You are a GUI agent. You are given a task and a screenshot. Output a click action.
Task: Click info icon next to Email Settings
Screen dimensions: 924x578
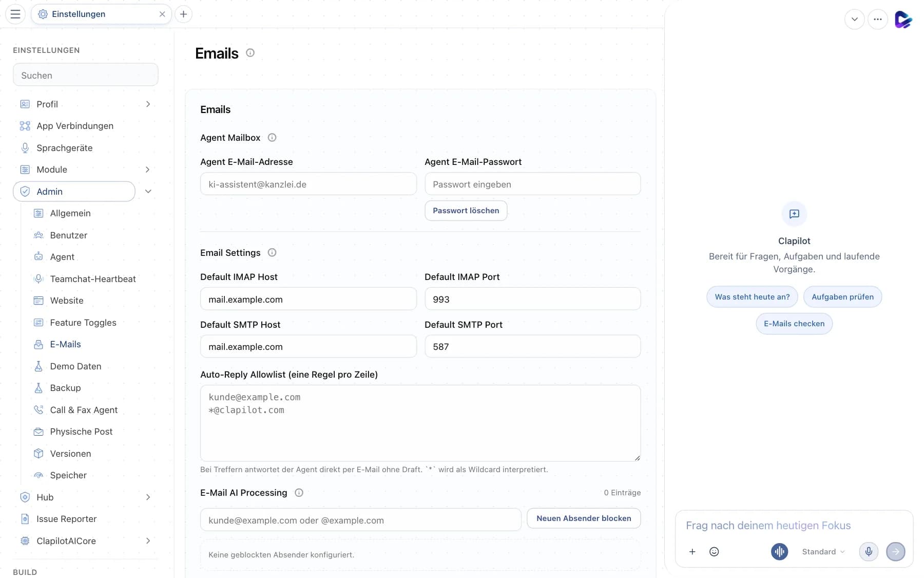coord(272,252)
